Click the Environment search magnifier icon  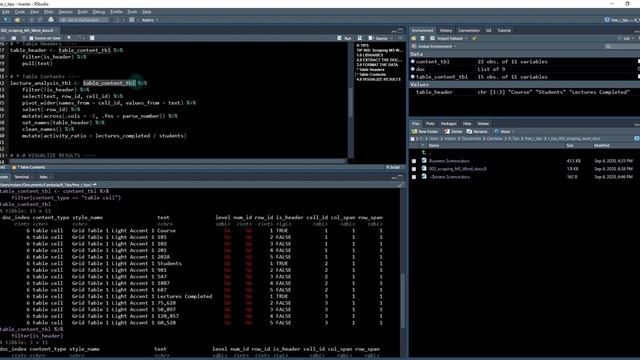(x=608, y=47)
